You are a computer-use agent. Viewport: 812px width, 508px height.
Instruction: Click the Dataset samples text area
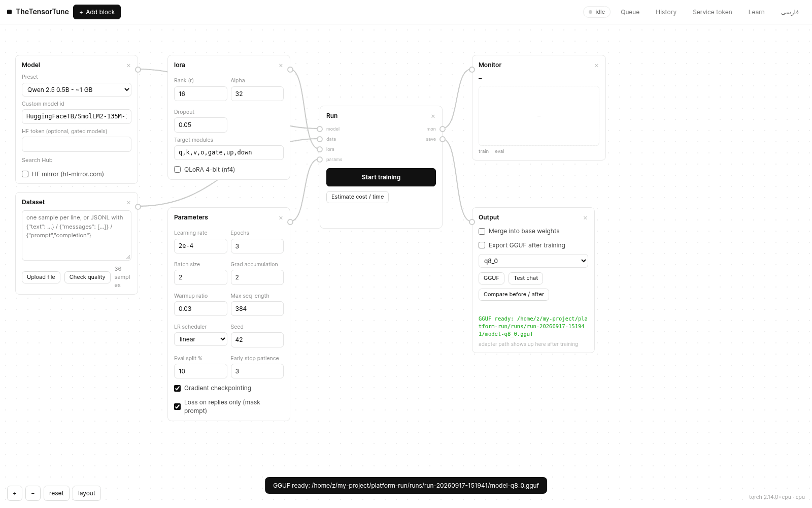tap(77, 235)
